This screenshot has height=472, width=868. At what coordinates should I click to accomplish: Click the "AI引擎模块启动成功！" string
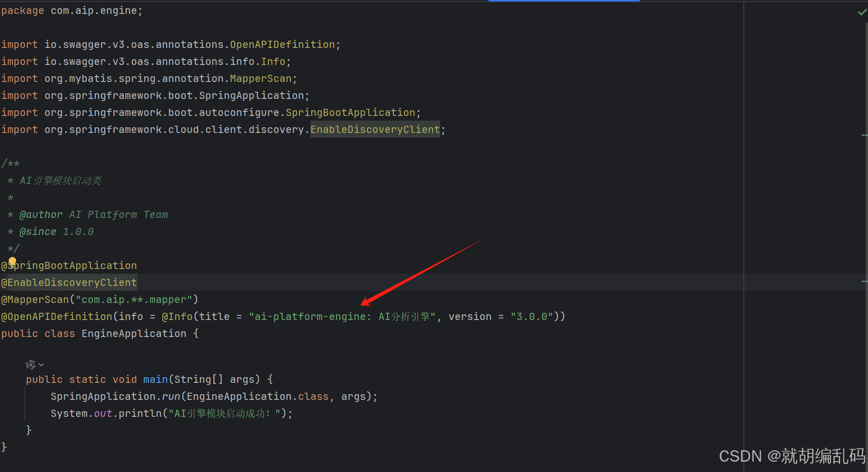click(x=224, y=413)
